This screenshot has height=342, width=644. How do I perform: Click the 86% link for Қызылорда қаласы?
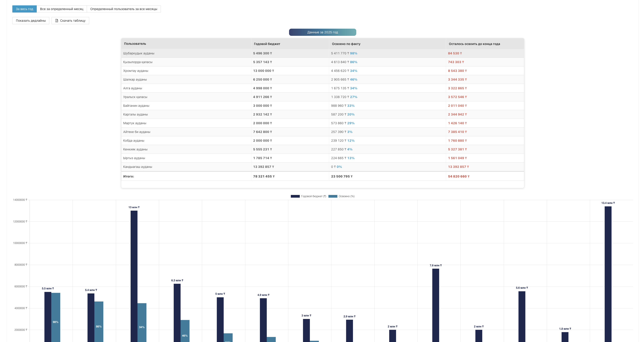click(353, 62)
